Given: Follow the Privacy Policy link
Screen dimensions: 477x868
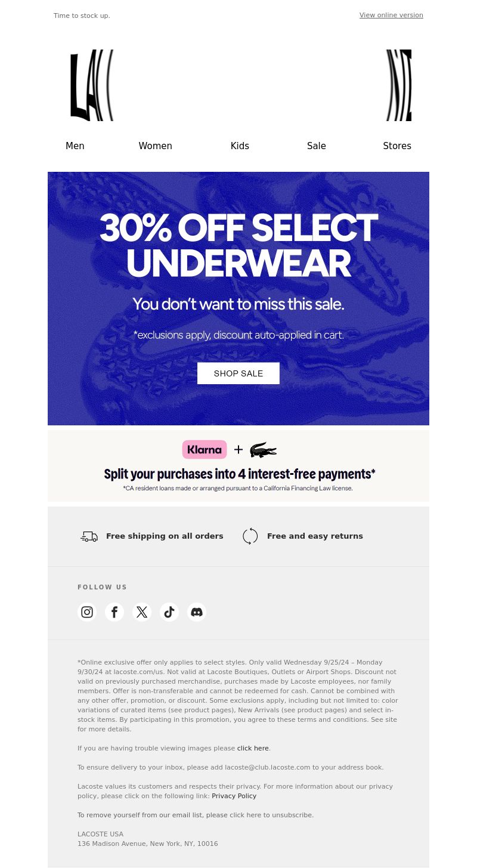Looking at the screenshot, I should [x=234, y=796].
